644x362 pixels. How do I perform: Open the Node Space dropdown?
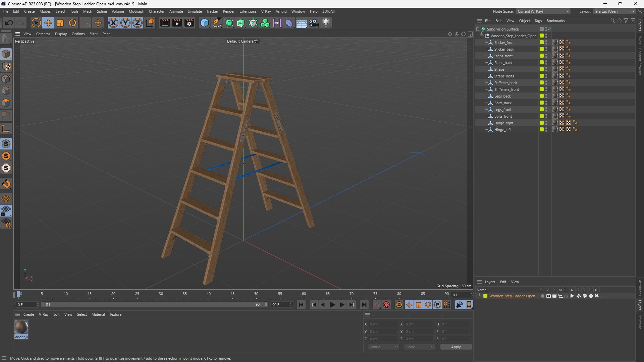point(543,11)
